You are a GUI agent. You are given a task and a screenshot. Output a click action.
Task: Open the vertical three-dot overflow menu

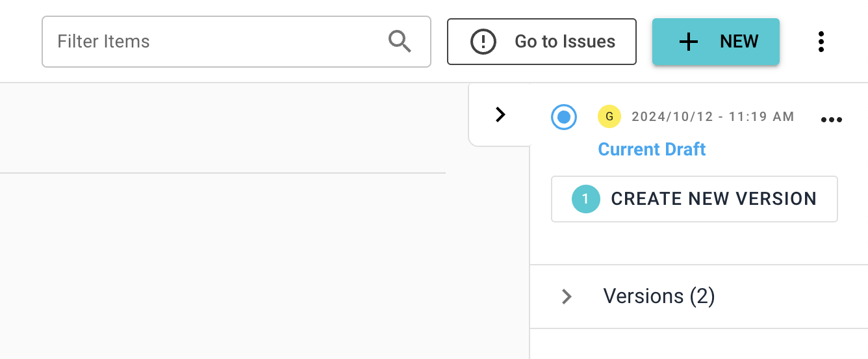(821, 42)
